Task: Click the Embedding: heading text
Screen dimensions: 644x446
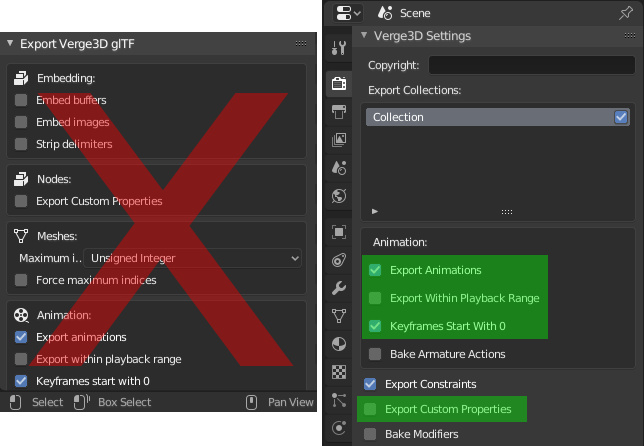Action: tap(66, 78)
